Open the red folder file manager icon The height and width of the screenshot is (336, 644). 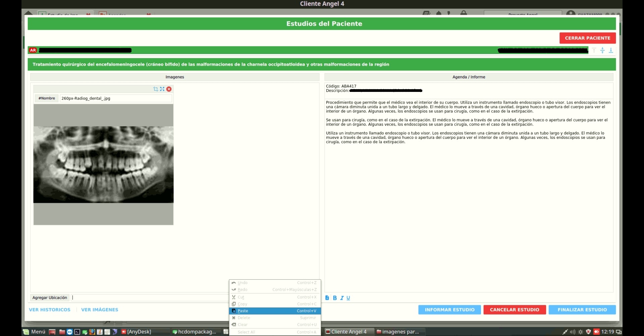tap(62, 332)
